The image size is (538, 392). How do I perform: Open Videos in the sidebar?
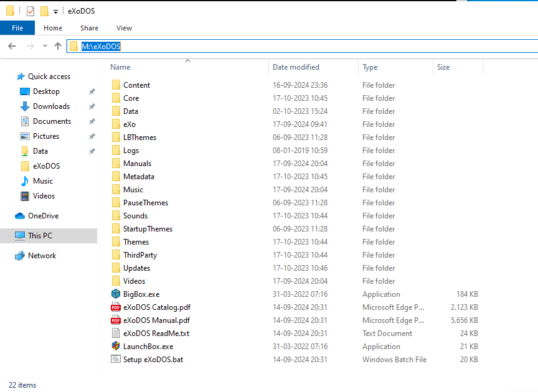(44, 196)
